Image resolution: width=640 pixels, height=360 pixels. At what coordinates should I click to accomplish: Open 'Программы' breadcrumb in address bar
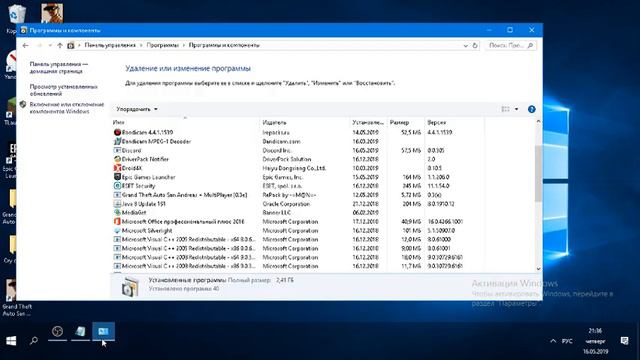pyautogui.click(x=162, y=45)
